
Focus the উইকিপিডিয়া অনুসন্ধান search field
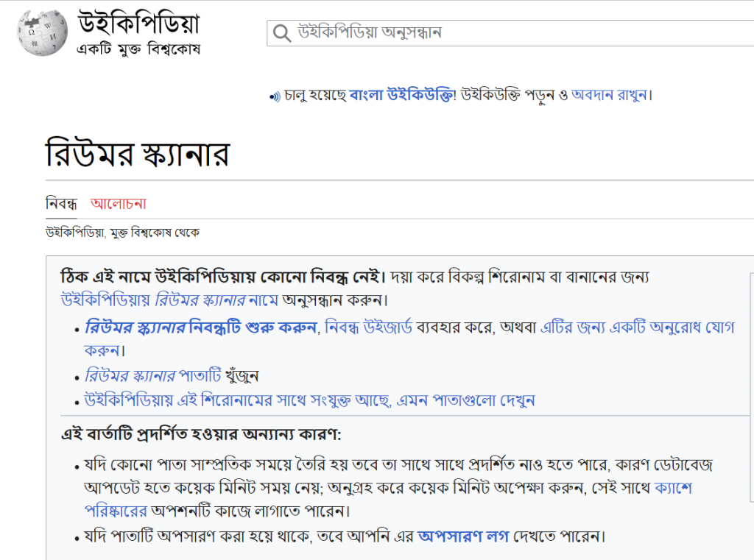[x=510, y=33]
